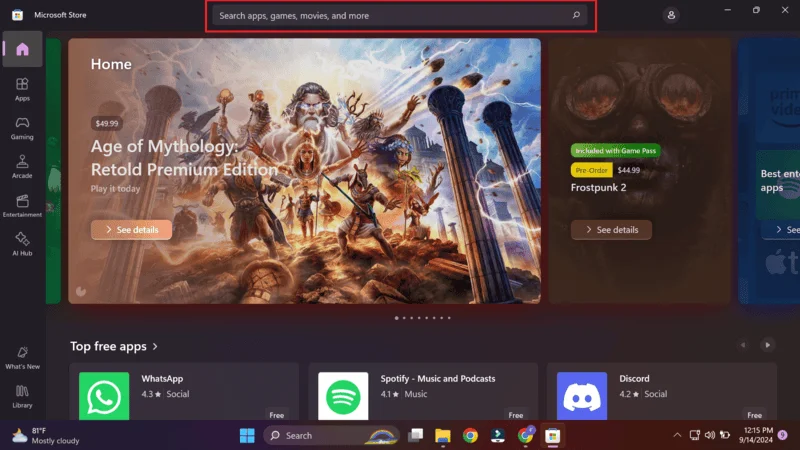Open What's New in the sidebar
Image resolution: width=800 pixels, height=450 pixels.
pos(22,358)
